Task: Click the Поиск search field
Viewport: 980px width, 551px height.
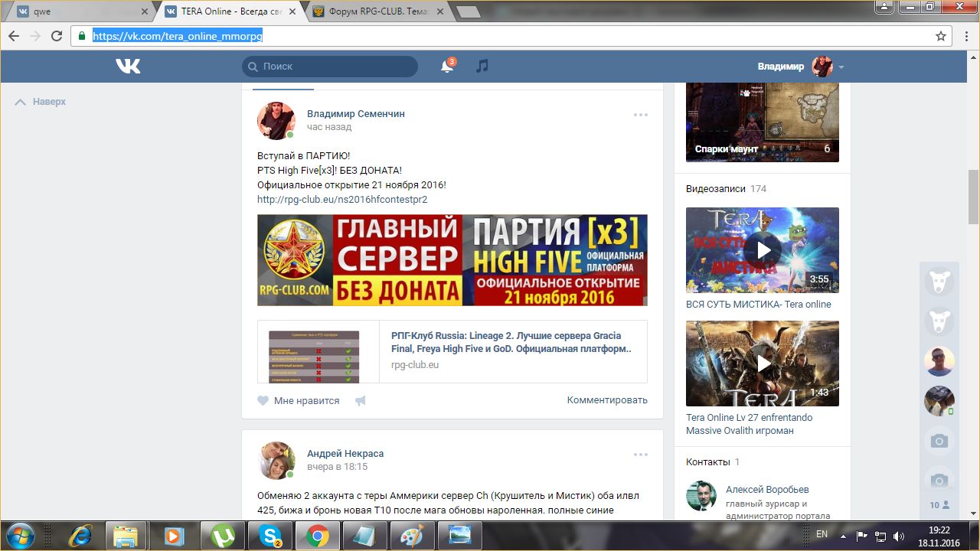Action: (x=330, y=67)
